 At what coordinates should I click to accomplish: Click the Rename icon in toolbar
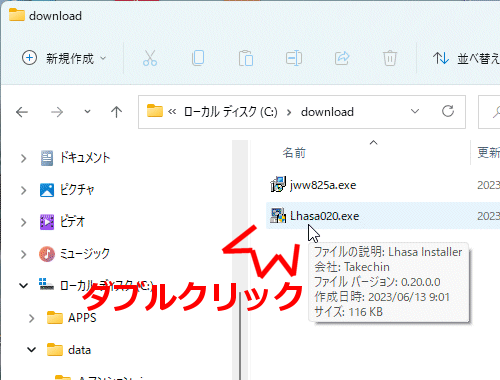pos(294,58)
